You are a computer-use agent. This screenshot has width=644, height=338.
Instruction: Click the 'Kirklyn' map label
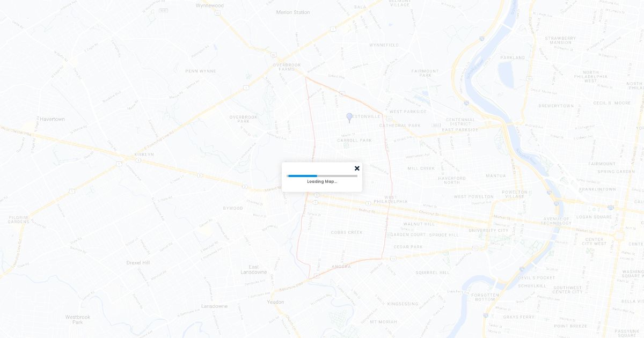click(144, 155)
